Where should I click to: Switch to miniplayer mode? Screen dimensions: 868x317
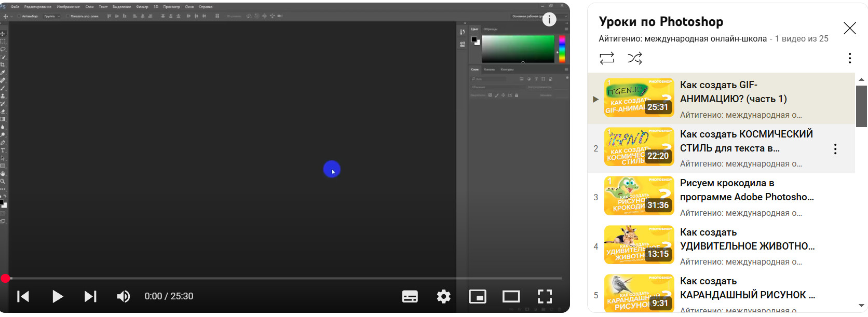coord(478,296)
